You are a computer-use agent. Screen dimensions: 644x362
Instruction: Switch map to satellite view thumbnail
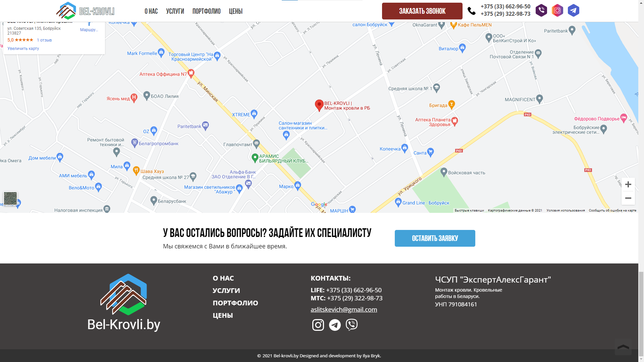(10, 198)
